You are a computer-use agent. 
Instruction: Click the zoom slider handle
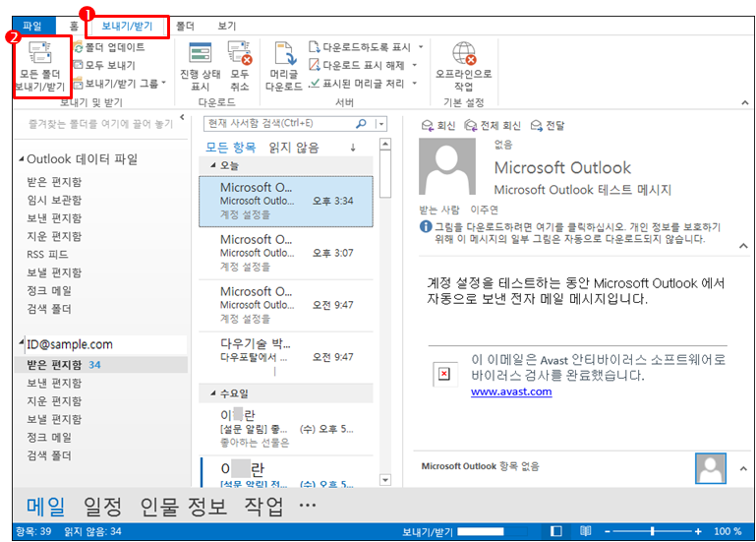point(653,531)
